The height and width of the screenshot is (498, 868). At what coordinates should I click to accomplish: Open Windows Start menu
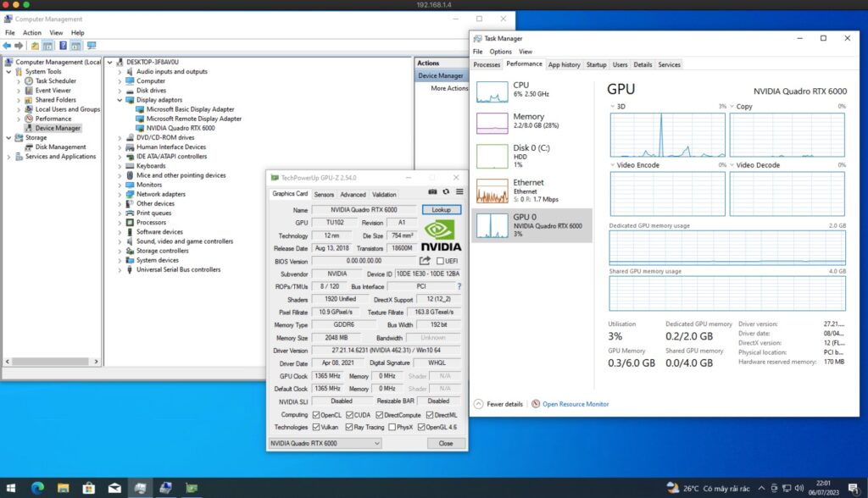click(x=10, y=488)
